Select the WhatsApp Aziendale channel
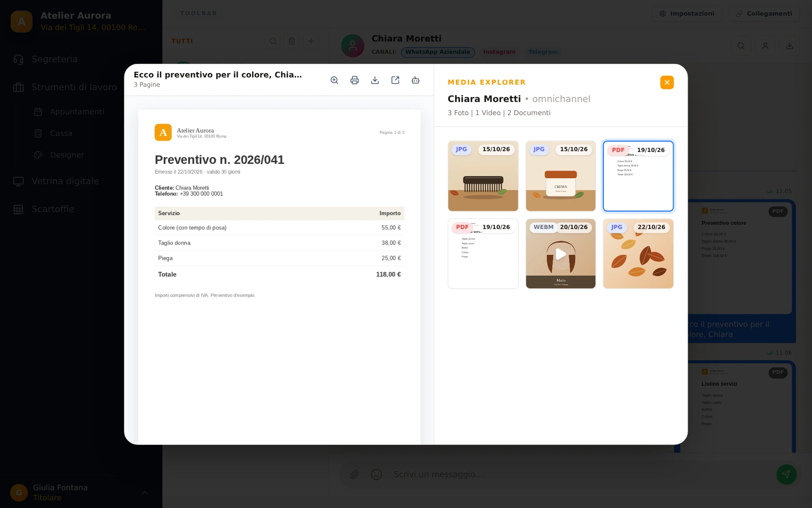Viewport: 812px width, 508px height. coord(438,52)
